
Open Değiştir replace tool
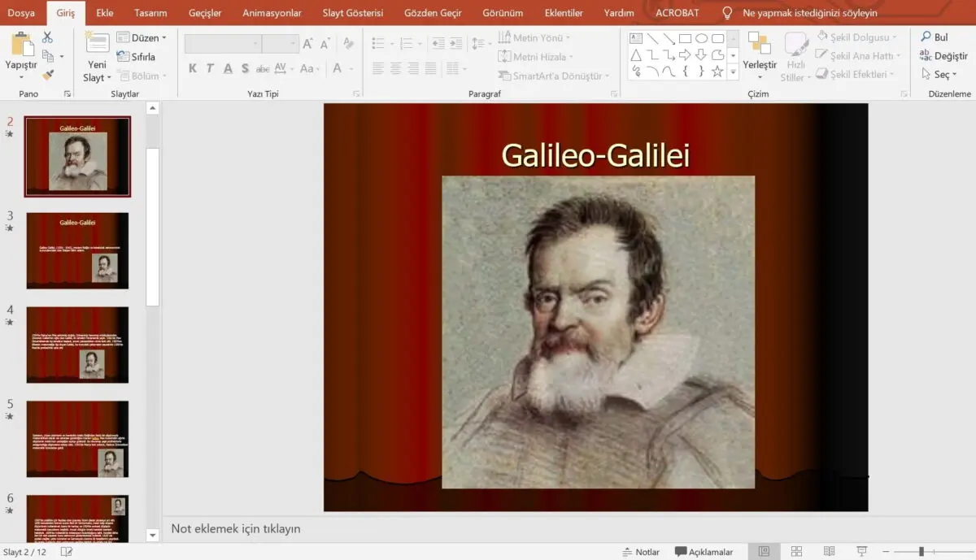pyautogui.click(x=943, y=56)
